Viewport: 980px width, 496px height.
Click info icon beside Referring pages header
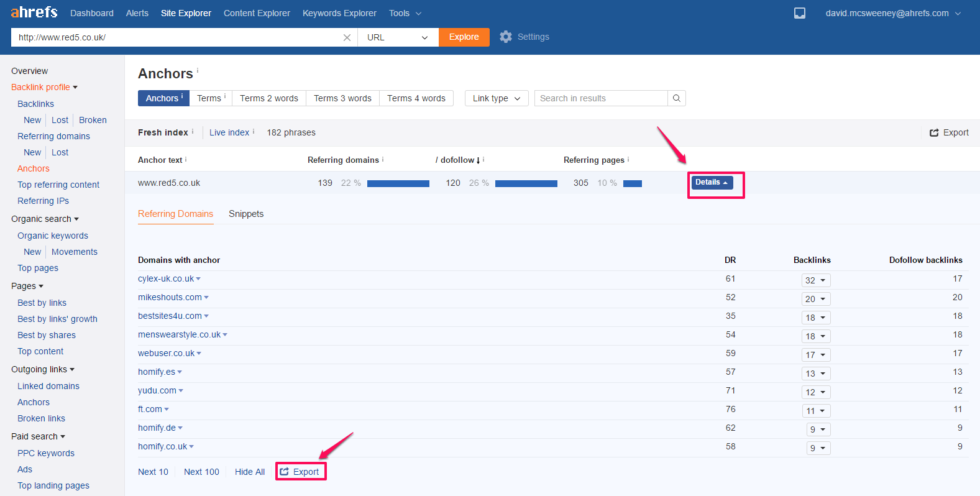pos(628,159)
